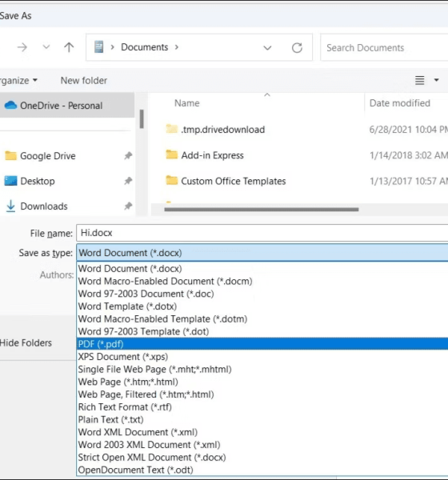Click the pin icon next to Desktop
Screen dimensions: 448x480
pyautogui.click(x=128, y=181)
